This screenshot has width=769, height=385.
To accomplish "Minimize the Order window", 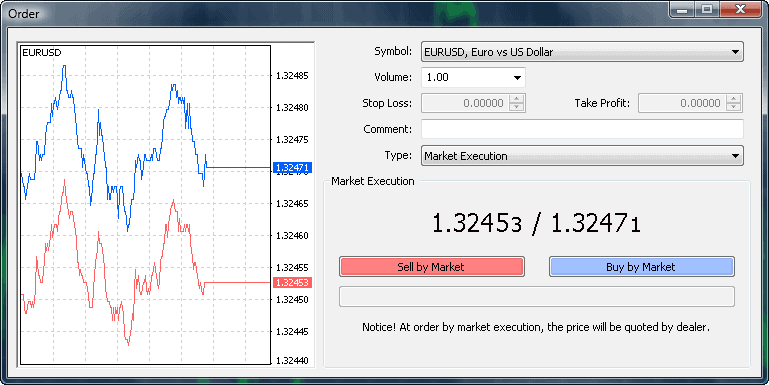I will (682, 9).
